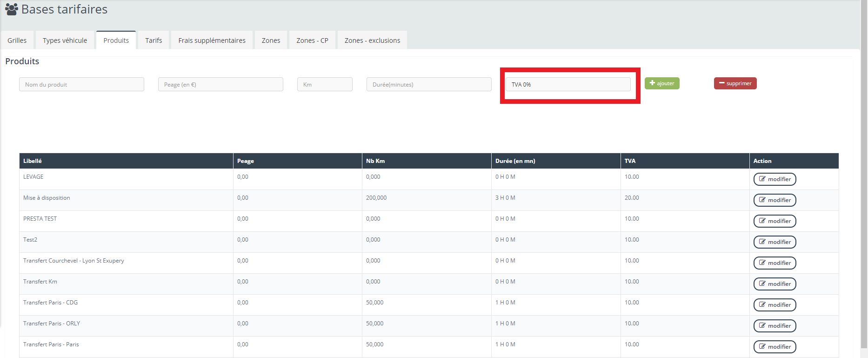Open the Types véhicule tab
The width and height of the screenshot is (868, 358).
(x=65, y=41)
